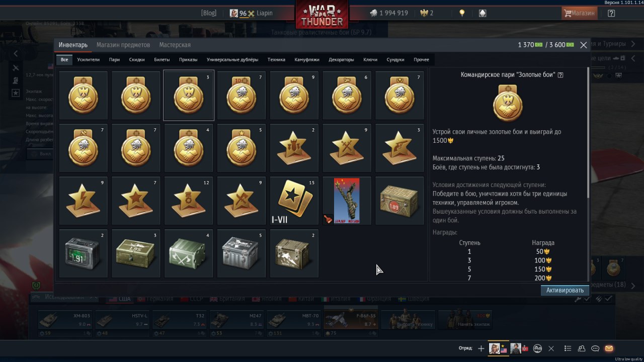
Task: Switch to Магазин предметов tab
Action: click(x=123, y=45)
